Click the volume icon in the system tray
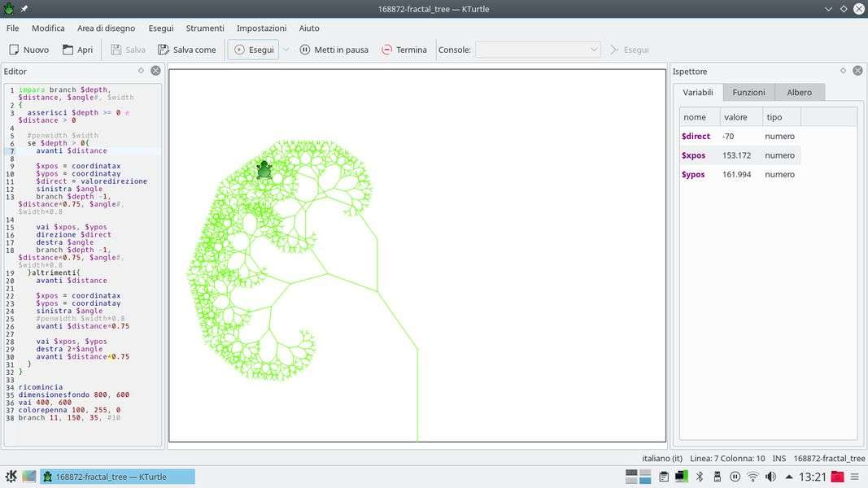The image size is (868, 488). pyautogui.click(x=770, y=477)
